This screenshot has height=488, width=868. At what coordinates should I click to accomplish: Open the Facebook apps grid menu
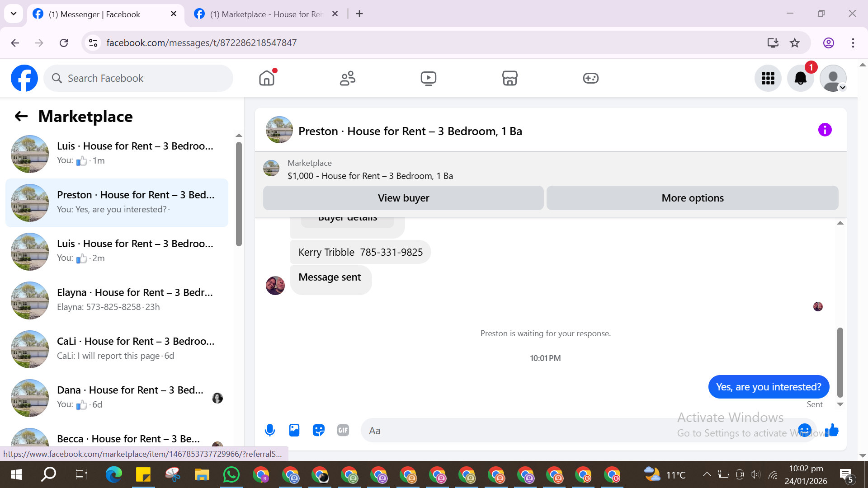pyautogui.click(x=768, y=78)
